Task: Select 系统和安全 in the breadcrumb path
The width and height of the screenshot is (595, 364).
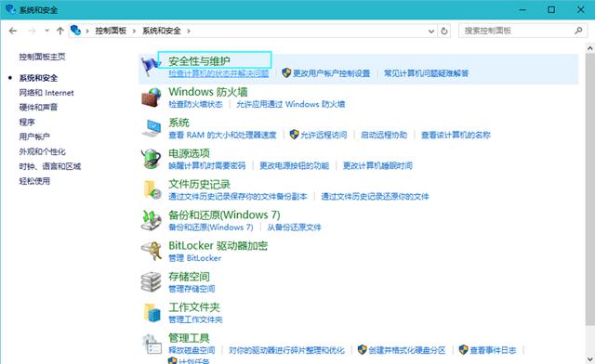Action: [x=161, y=31]
